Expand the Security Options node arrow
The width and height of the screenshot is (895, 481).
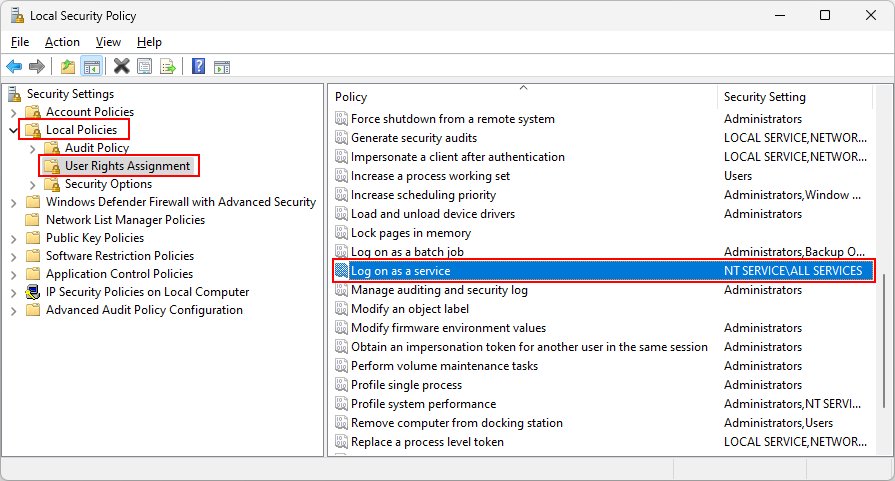click(x=33, y=184)
